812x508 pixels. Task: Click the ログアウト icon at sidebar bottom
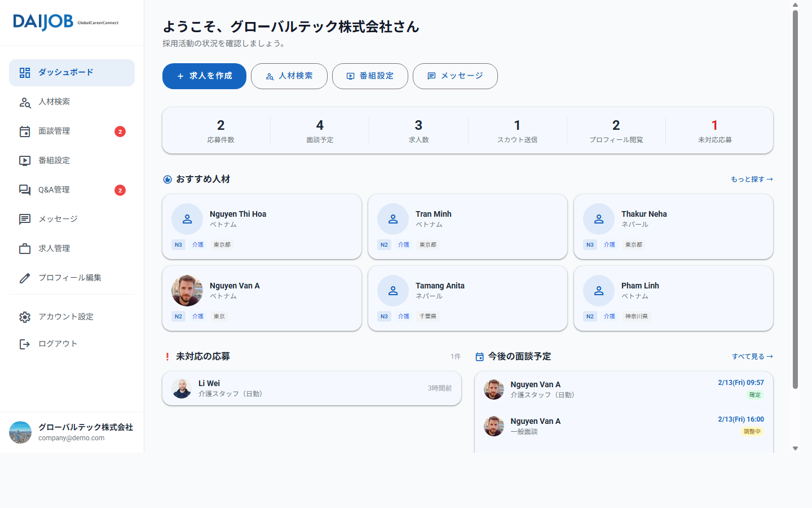pyautogui.click(x=25, y=343)
